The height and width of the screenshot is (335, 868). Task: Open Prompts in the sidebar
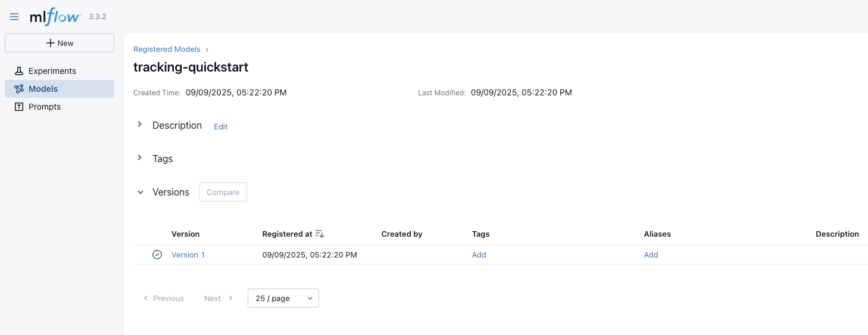point(45,107)
